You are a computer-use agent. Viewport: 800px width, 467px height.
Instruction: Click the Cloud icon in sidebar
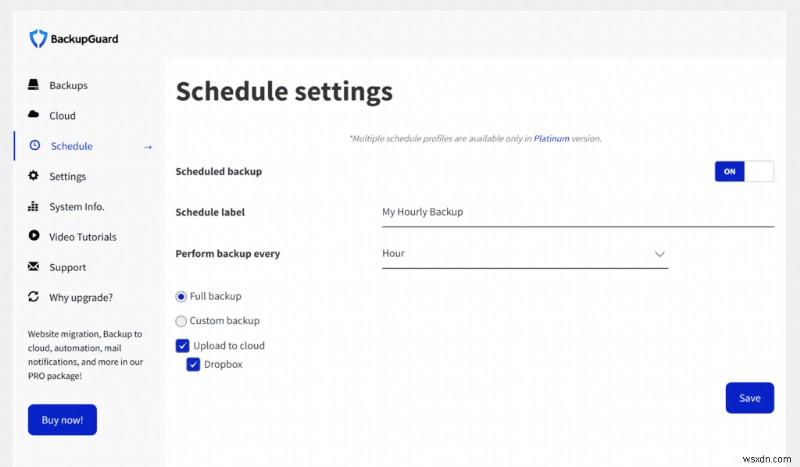point(34,115)
